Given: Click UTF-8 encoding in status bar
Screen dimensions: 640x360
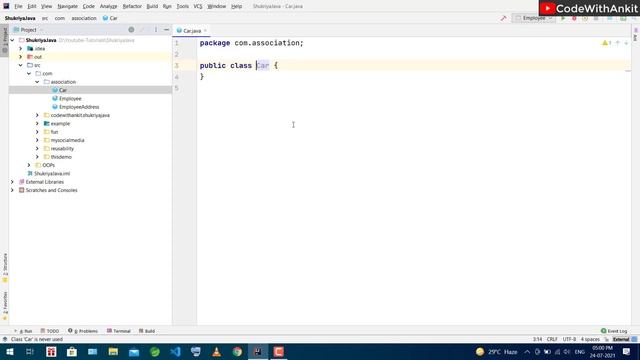Looking at the screenshot, I should (x=569, y=339).
